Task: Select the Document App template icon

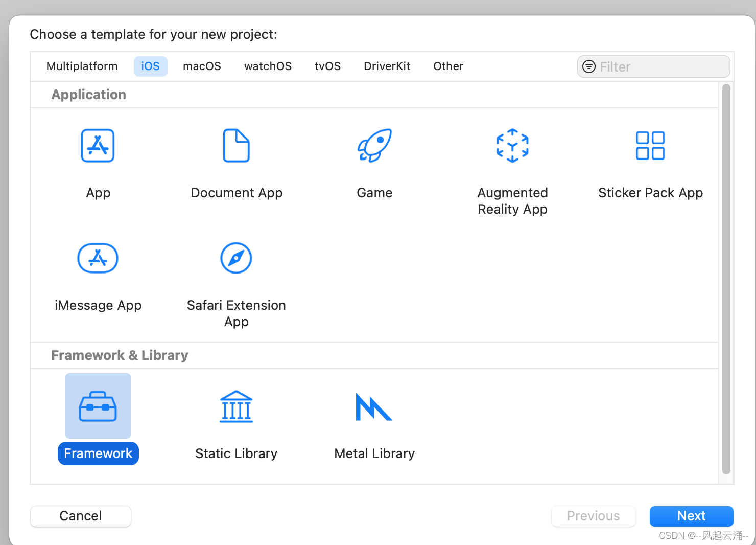Action: (236, 146)
